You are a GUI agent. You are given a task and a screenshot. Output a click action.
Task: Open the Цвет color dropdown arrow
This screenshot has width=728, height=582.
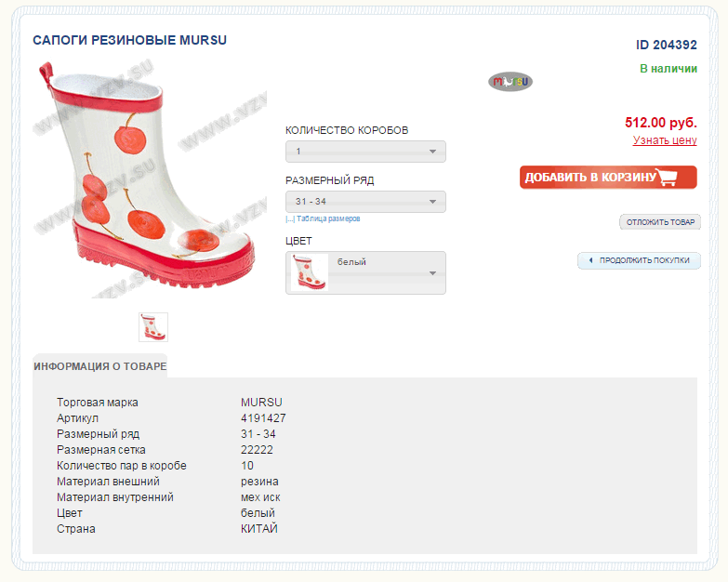click(432, 273)
